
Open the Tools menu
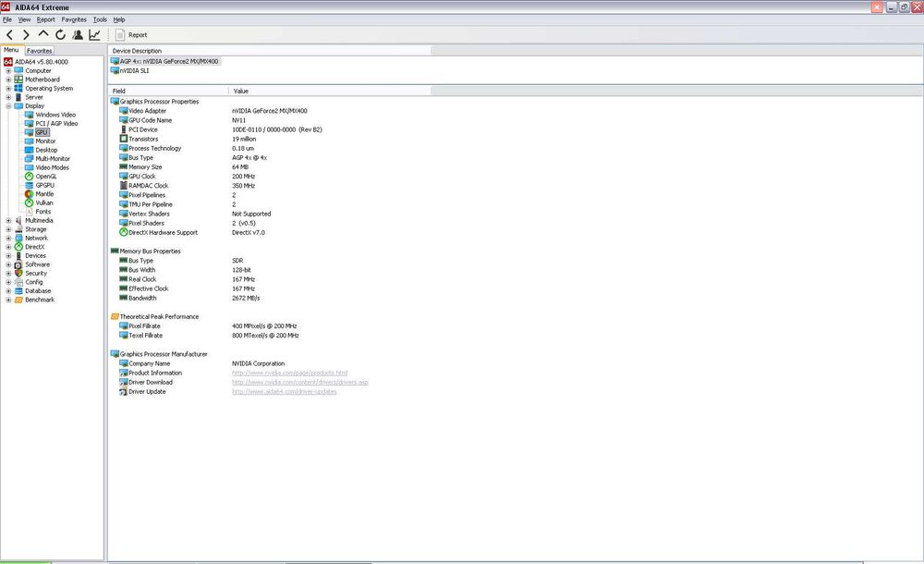[x=100, y=19]
